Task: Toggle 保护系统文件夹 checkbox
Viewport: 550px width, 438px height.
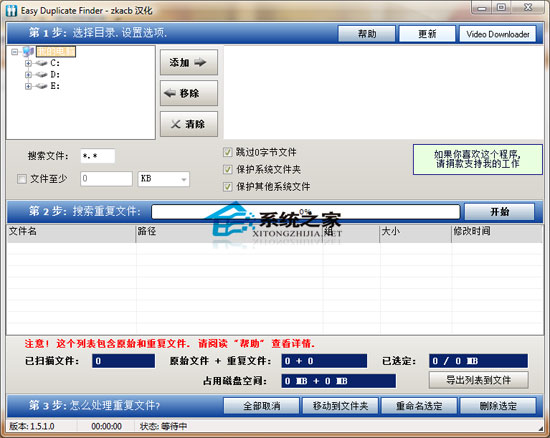Action: tap(227, 169)
